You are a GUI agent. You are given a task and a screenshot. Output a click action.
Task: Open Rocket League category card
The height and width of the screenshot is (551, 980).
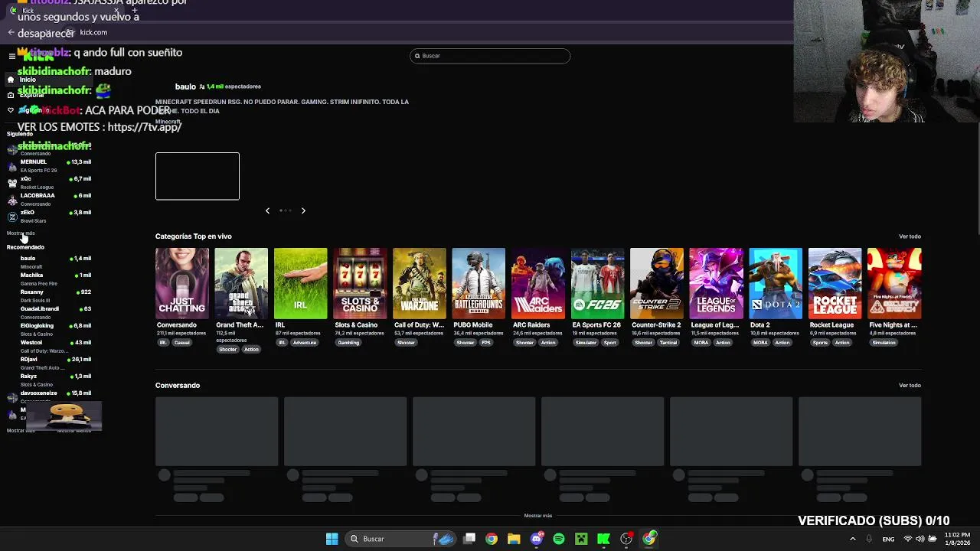click(835, 283)
